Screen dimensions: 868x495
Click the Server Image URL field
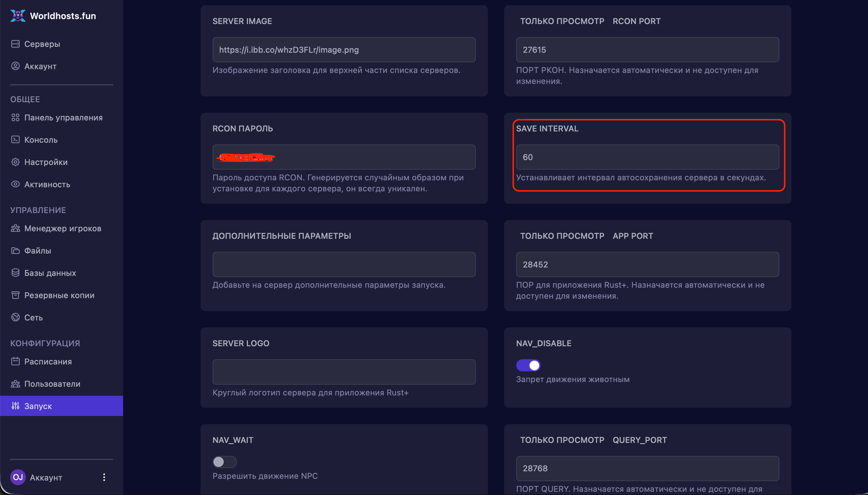pos(344,49)
